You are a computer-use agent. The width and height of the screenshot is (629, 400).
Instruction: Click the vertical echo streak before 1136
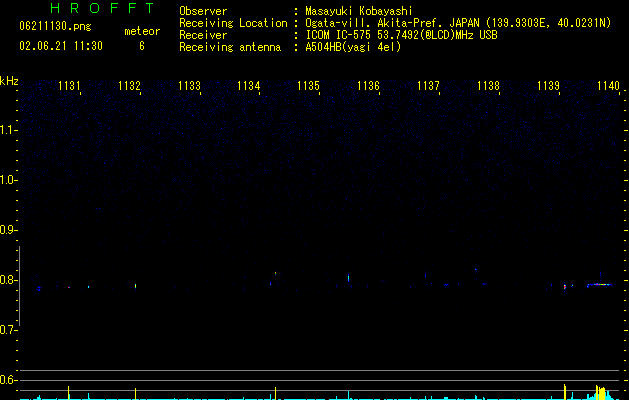pyautogui.click(x=348, y=278)
